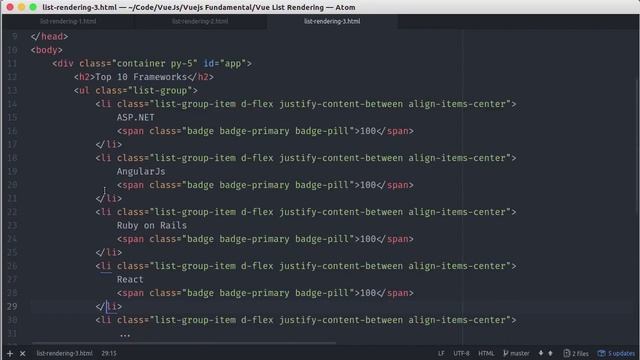
Task: Change LF line ending setting
Action: pos(441,353)
